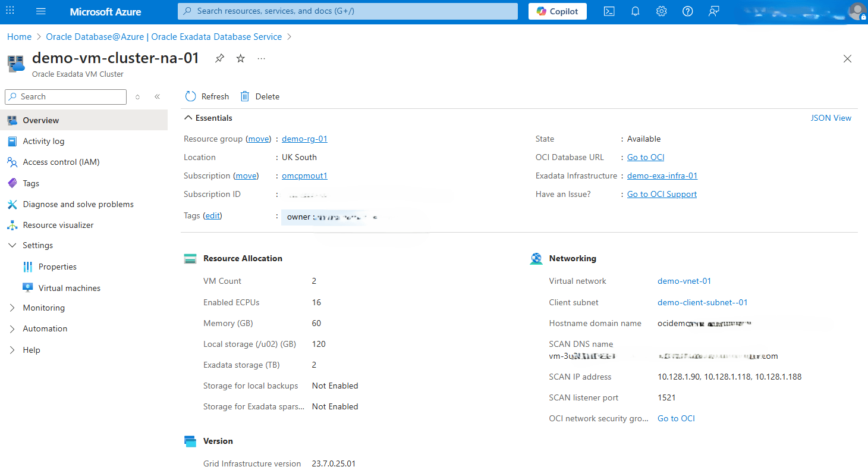Pin demo-vm-cluster-na-01 to dashboard

tap(219, 58)
